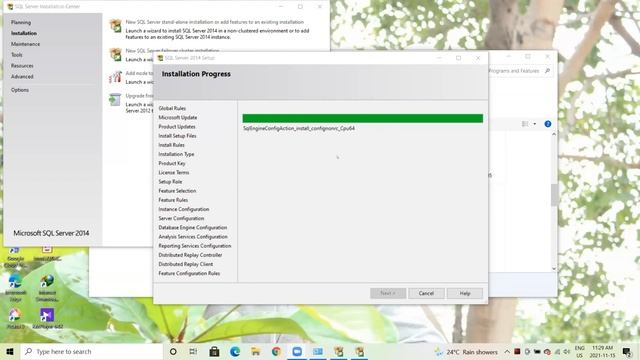Select Installation in Installation Center sidebar
640x360 pixels.
[x=24, y=33]
